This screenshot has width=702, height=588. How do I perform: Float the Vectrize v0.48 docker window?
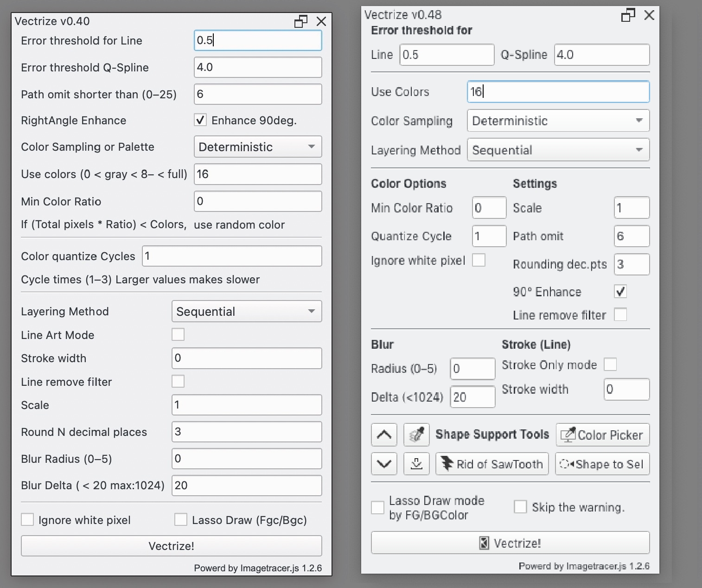tap(628, 15)
